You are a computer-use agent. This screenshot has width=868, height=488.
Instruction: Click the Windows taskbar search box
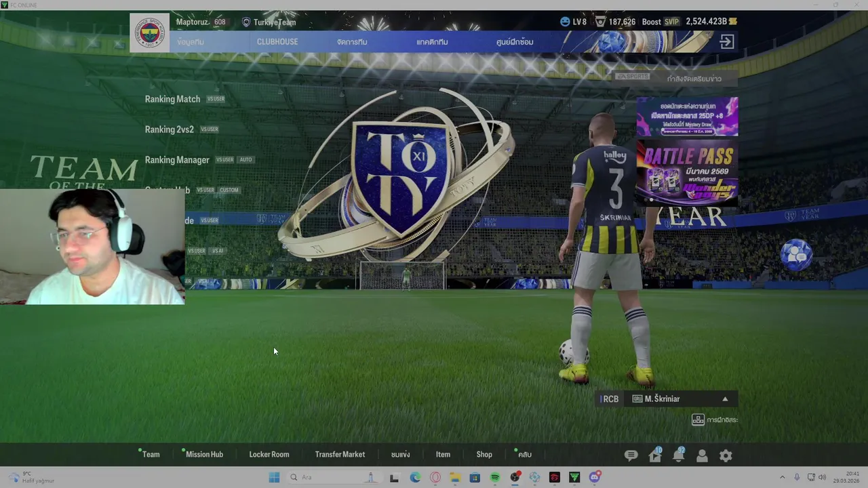[334, 477]
